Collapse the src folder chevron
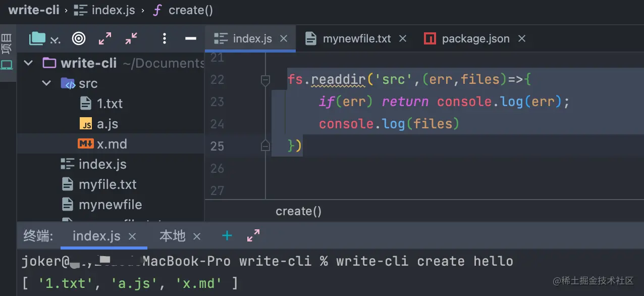The width and height of the screenshot is (644, 296). (x=46, y=83)
